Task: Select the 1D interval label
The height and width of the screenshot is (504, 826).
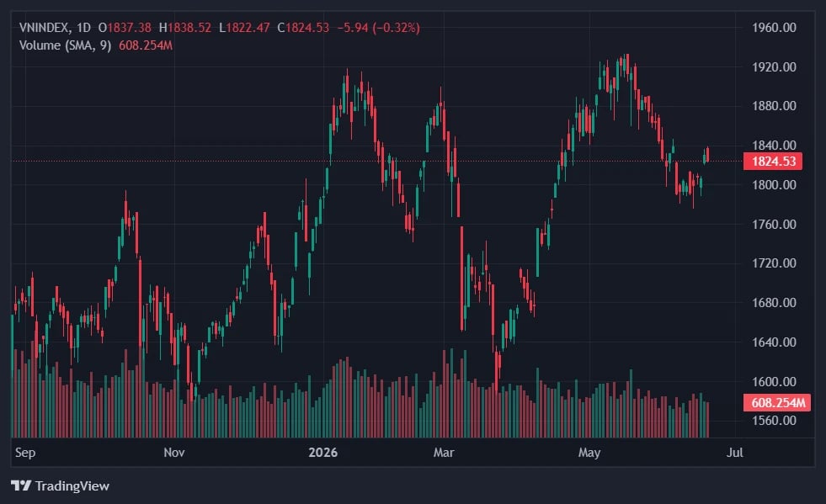Action: pos(83,28)
